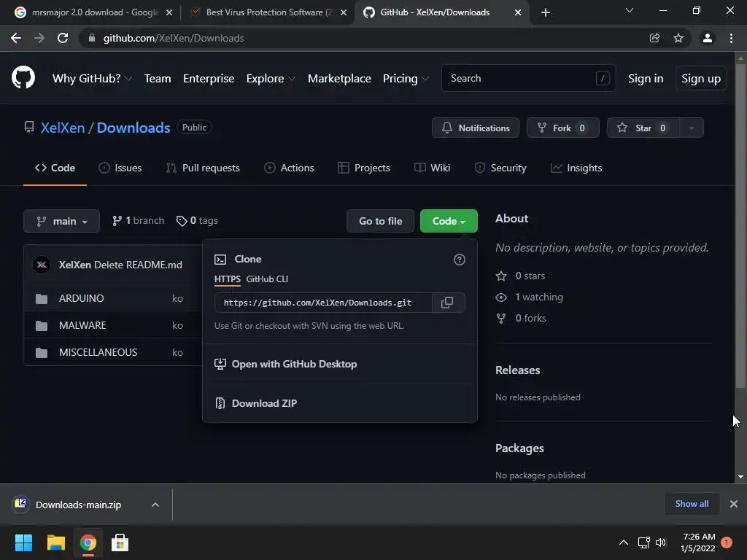Select the Code repository tab
The image size is (747, 560).
(x=55, y=168)
